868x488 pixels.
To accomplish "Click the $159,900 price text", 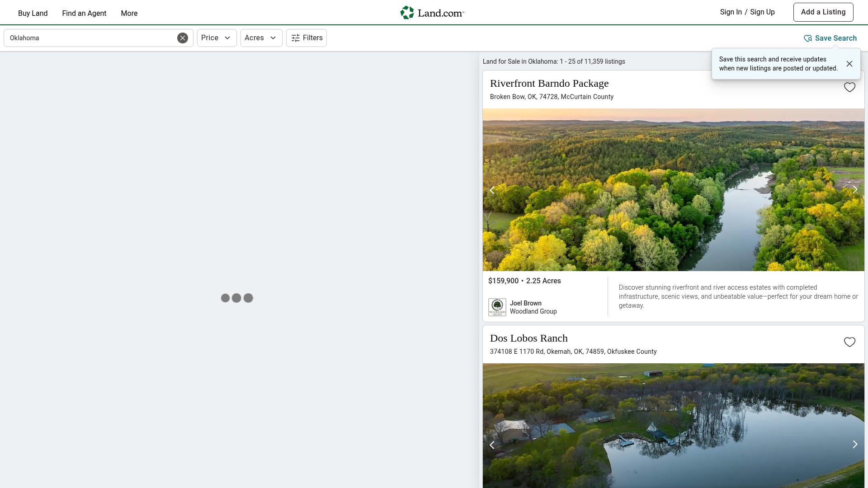I will click(x=504, y=281).
